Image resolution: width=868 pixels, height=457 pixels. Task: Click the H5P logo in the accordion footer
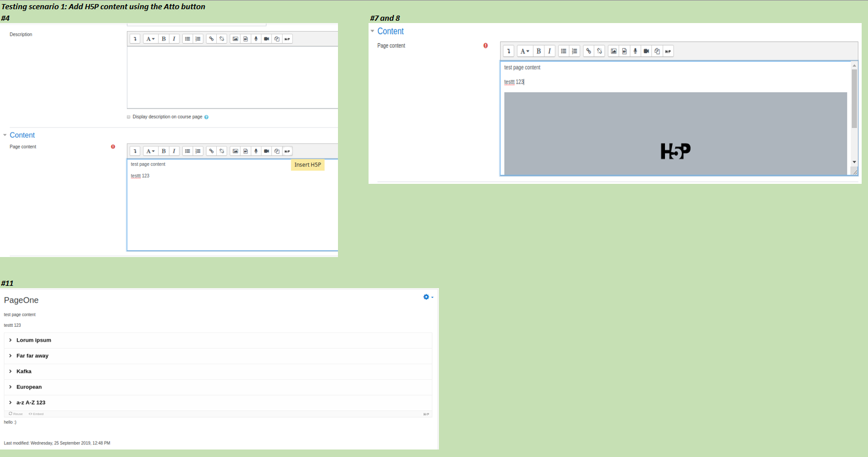(426, 414)
